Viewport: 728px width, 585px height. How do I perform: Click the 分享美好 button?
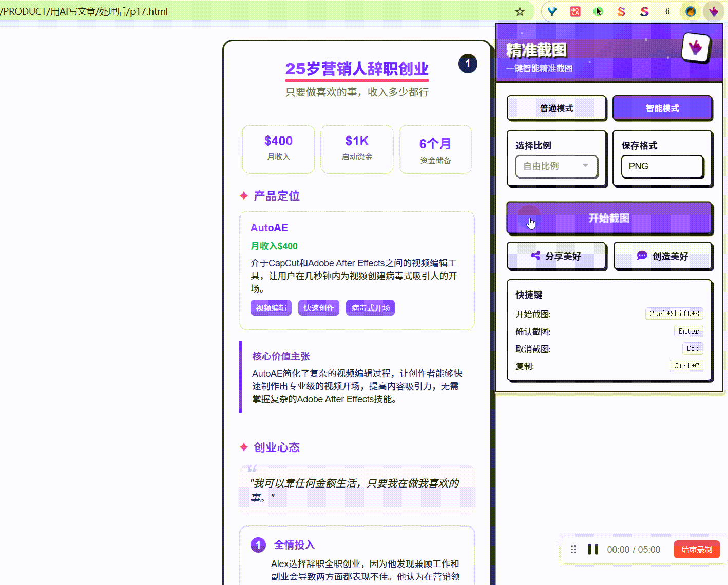tap(557, 256)
